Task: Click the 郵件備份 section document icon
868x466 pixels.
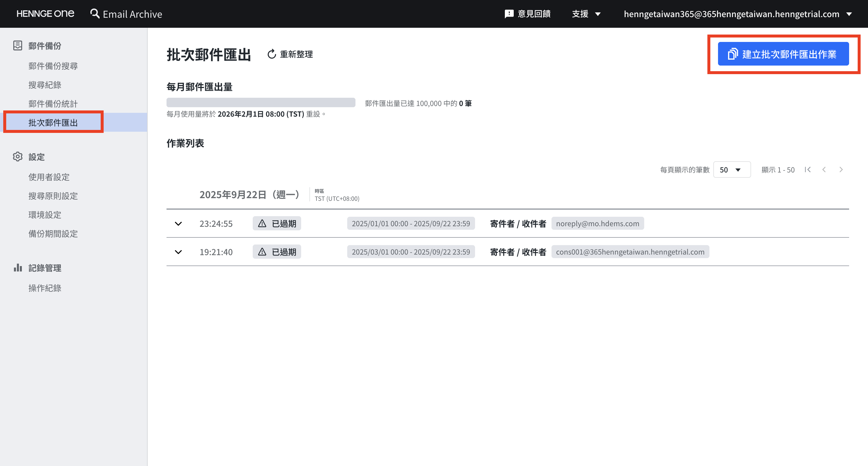Action: (x=17, y=45)
